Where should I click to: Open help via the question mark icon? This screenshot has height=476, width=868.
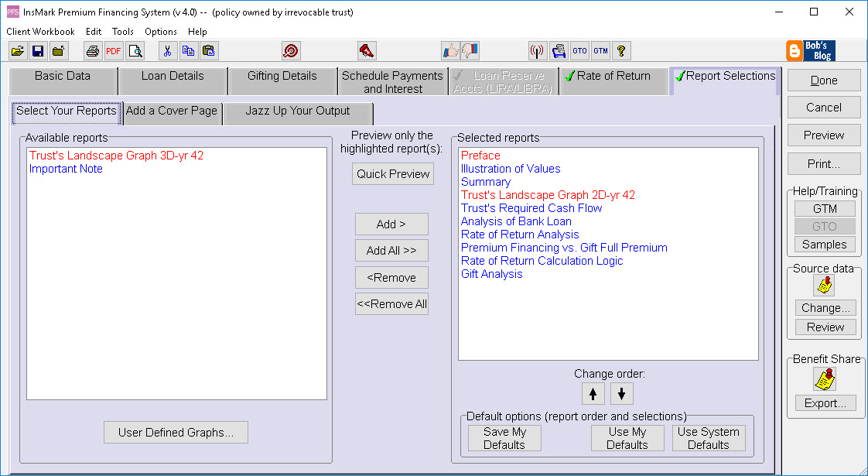621,50
